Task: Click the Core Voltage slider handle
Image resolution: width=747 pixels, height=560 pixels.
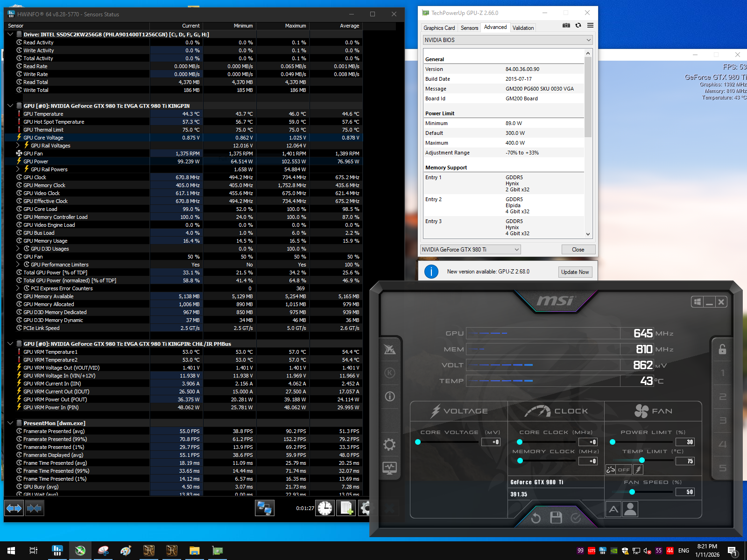Action: (x=418, y=442)
